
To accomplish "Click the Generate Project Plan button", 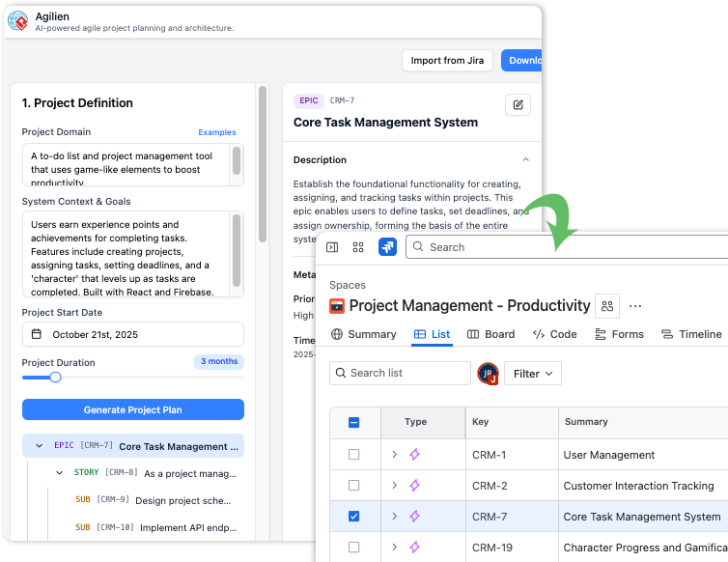I will point(133,409).
